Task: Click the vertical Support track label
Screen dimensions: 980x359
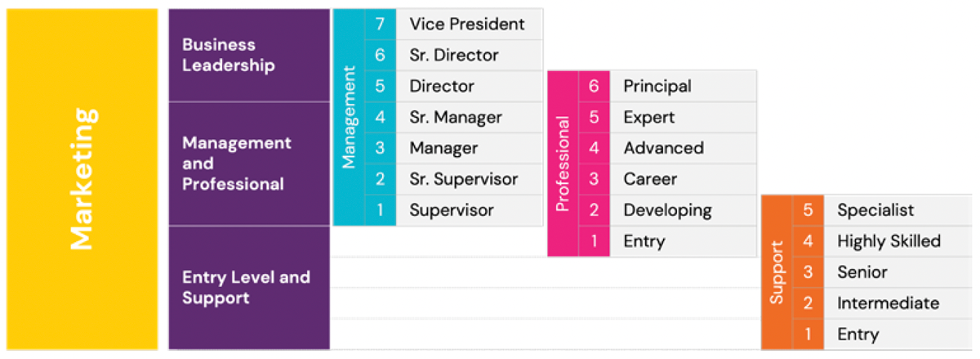Action: (x=777, y=272)
